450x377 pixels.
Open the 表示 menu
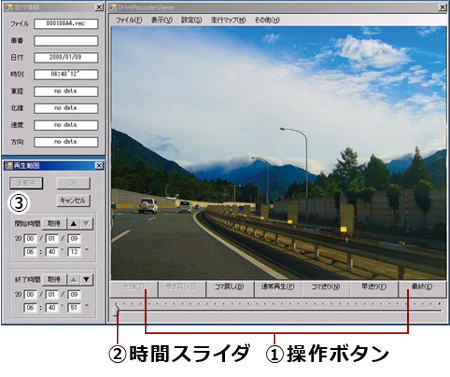pos(162,20)
